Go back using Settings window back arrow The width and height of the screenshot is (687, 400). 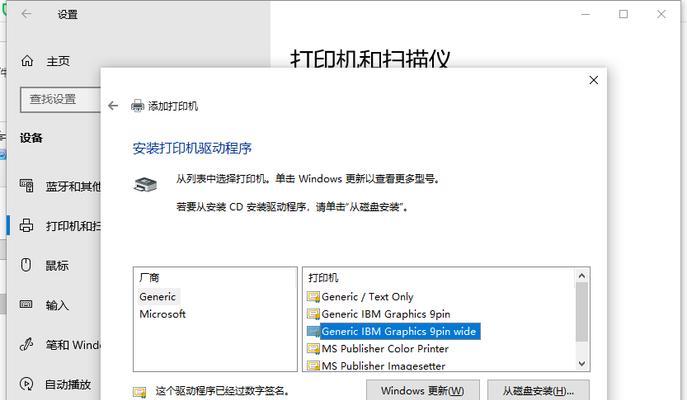click(26, 14)
